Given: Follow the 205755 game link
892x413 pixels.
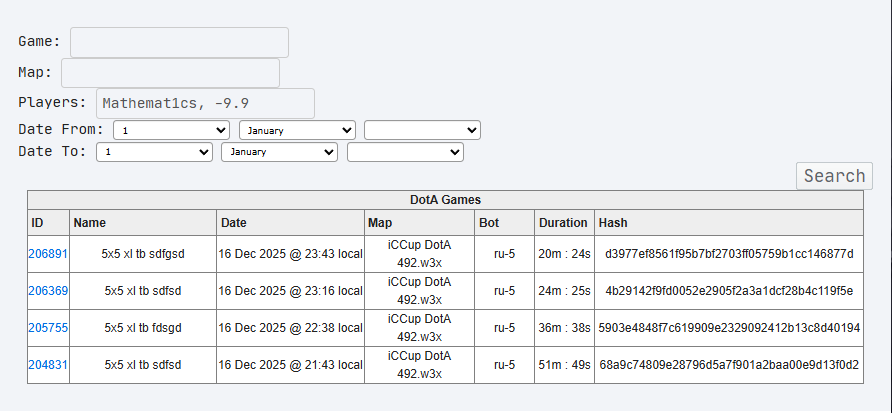Looking at the screenshot, I should [48, 328].
